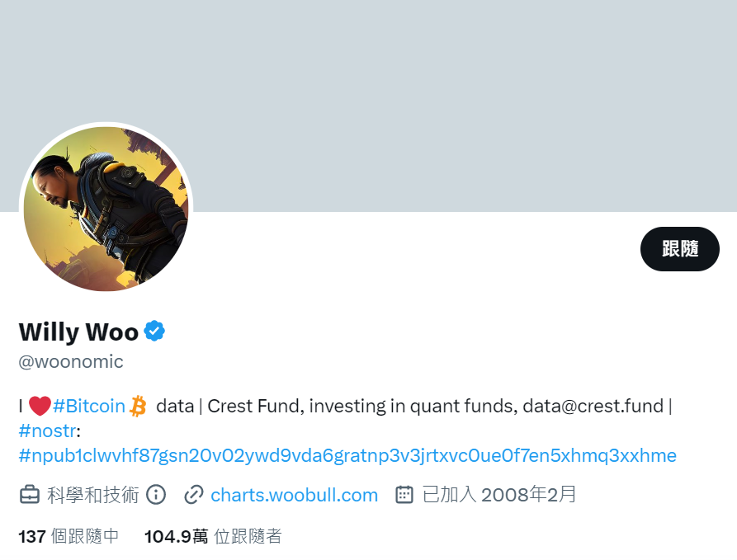View the 104.9萬 位跟隨者 followers list

click(213, 536)
